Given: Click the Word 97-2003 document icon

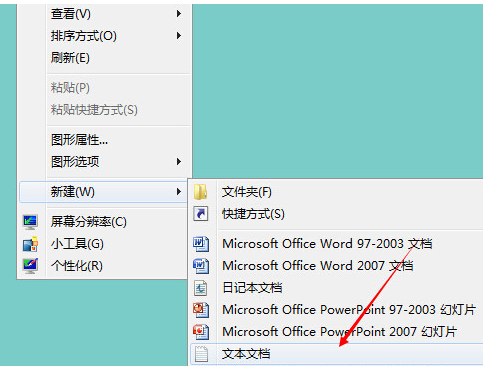Looking at the screenshot, I should click(x=201, y=244).
